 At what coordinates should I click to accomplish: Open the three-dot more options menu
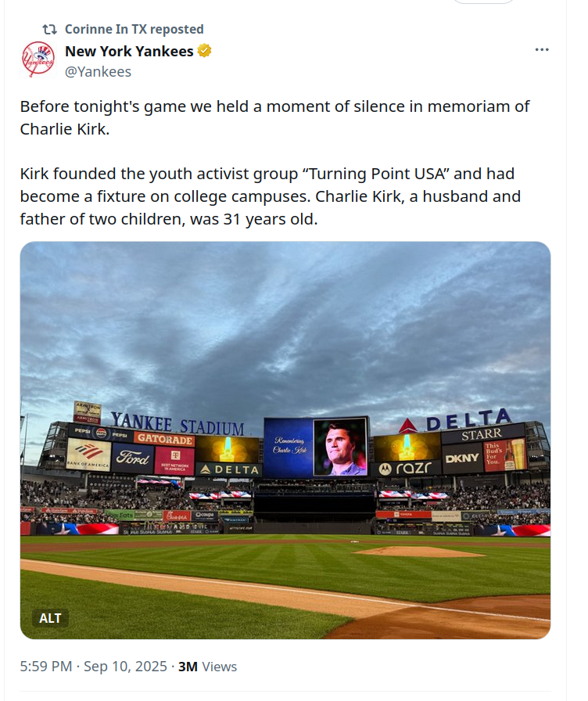coord(542,49)
